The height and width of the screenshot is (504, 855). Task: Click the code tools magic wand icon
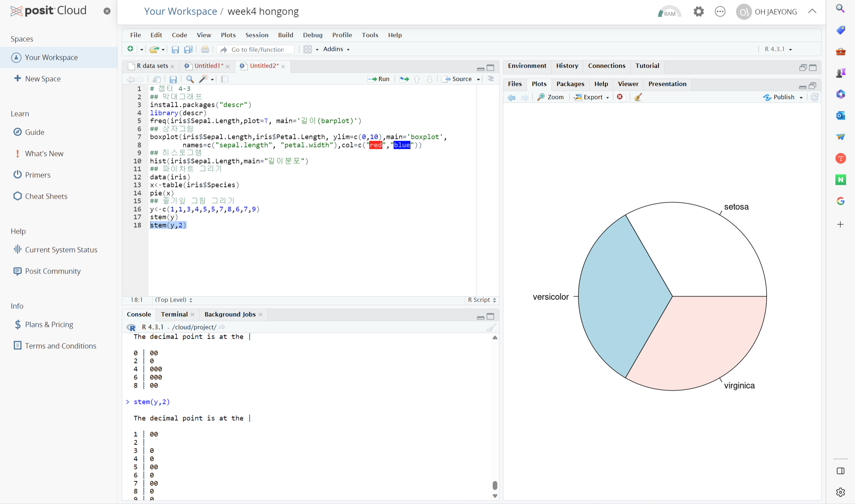tap(203, 79)
